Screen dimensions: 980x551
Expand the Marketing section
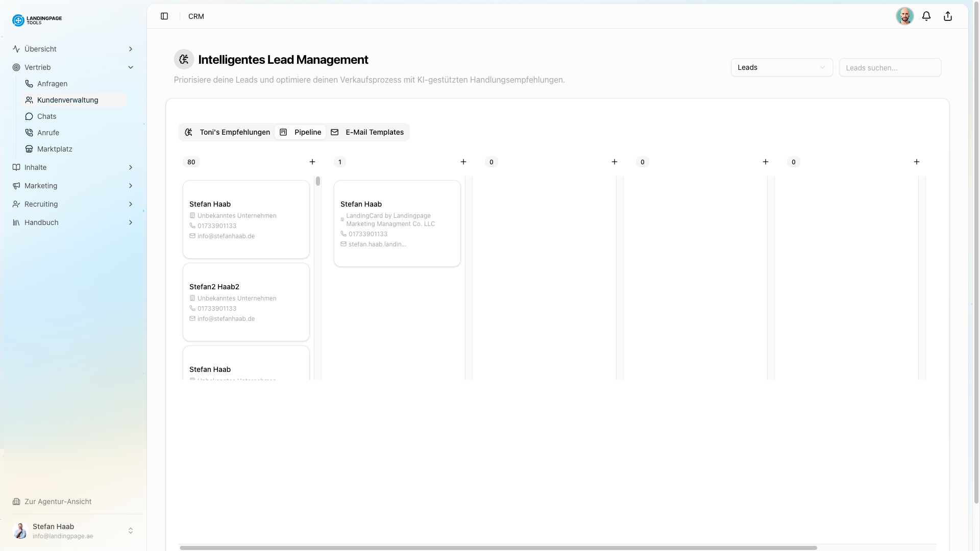pos(131,186)
